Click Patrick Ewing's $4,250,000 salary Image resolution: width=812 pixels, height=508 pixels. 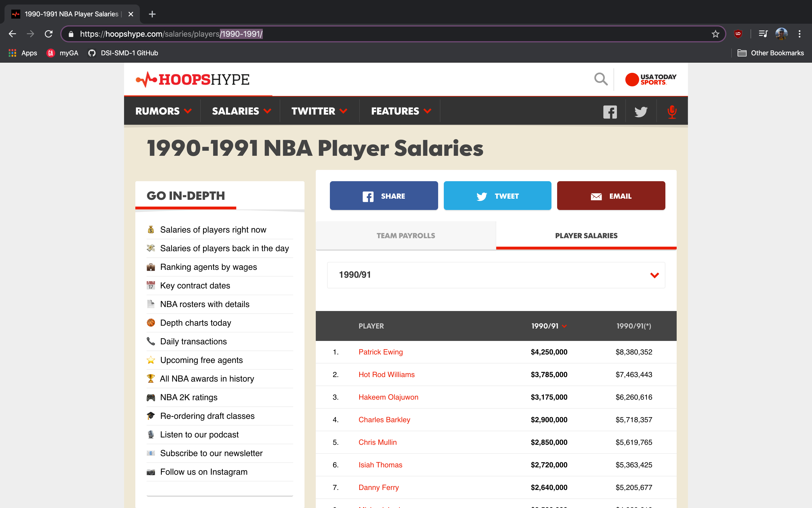[x=549, y=352]
